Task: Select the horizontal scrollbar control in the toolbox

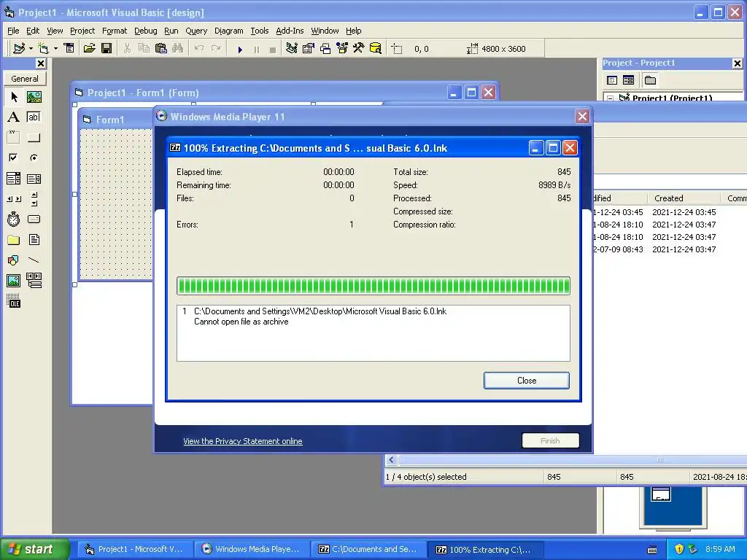Action: pos(14,199)
